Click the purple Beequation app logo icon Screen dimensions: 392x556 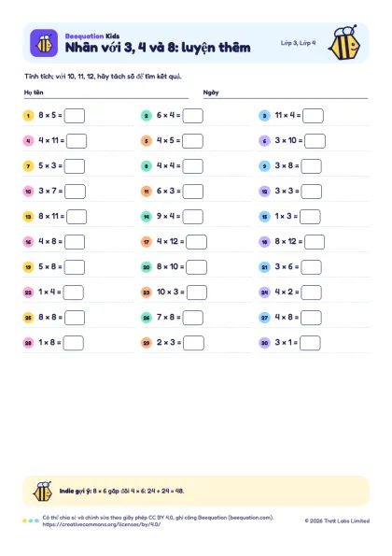[x=44, y=43]
